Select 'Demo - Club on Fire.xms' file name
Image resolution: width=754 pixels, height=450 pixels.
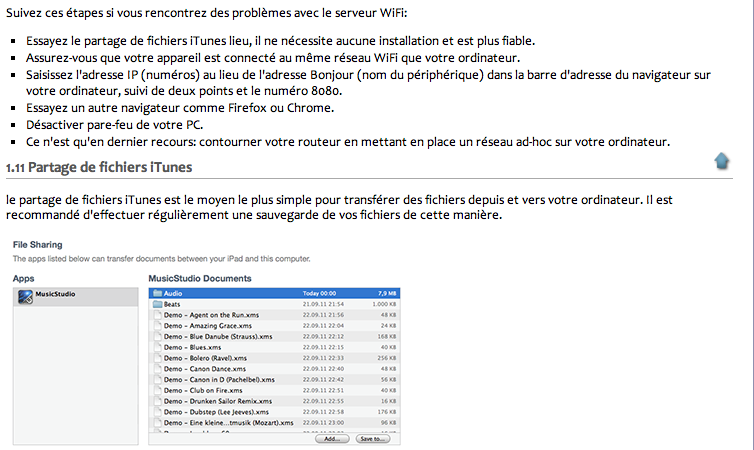click(x=203, y=390)
